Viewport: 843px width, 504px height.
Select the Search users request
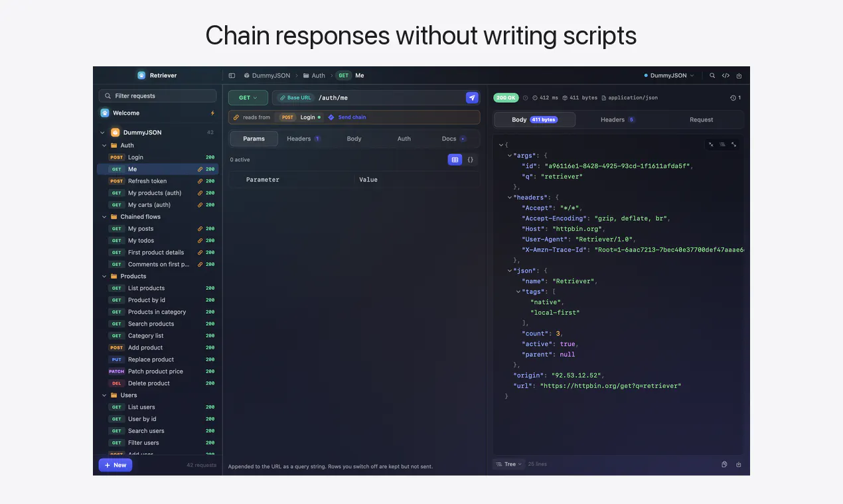click(x=158, y=431)
